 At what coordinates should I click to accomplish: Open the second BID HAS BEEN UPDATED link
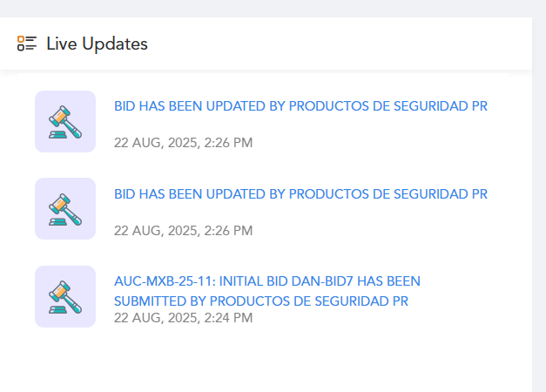tap(300, 194)
